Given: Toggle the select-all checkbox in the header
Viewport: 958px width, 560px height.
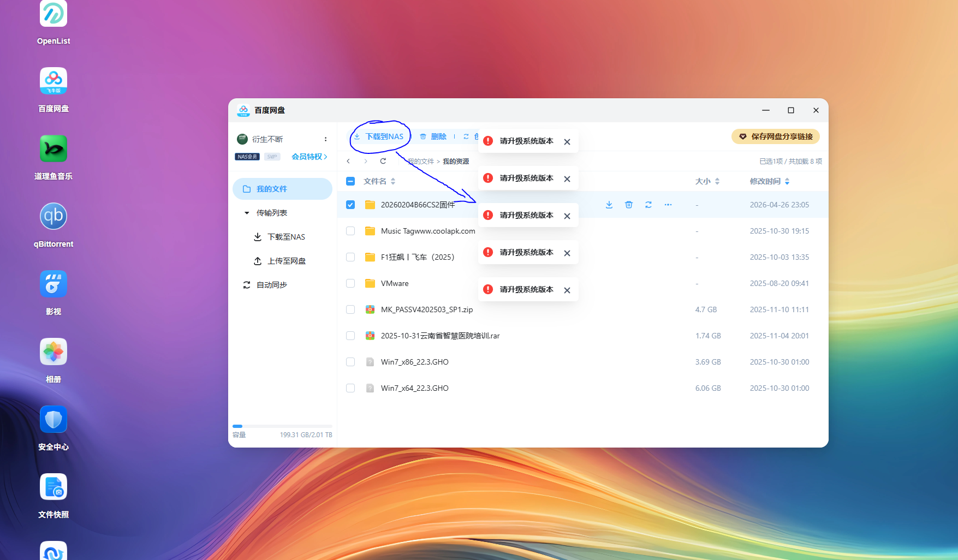Looking at the screenshot, I should pyautogui.click(x=350, y=181).
